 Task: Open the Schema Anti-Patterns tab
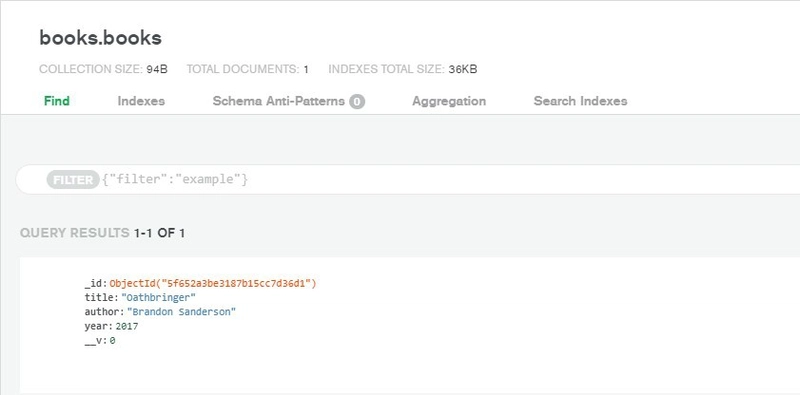(x=288, y=101)
